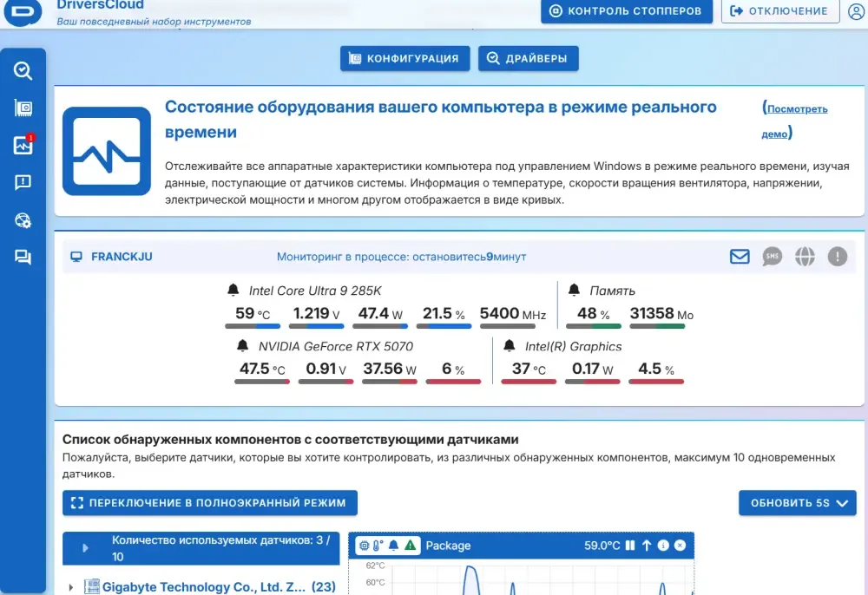This screenshot has width=868, height=595.
Task: Click the bell next to Intel Core Ultra 9 285K
Action: [233, 290]
